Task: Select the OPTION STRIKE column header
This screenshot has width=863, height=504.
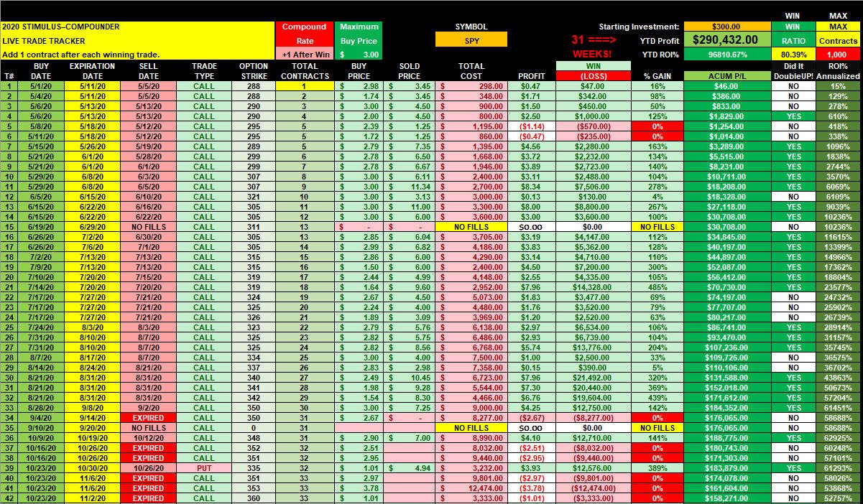Action: (x=254, y=70)
